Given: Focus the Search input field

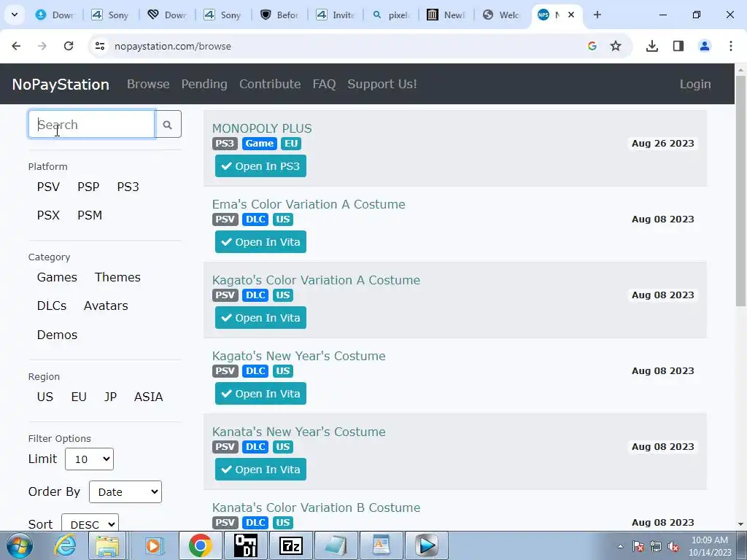Looking at the screenshot, I should click(x=91, y=124).
